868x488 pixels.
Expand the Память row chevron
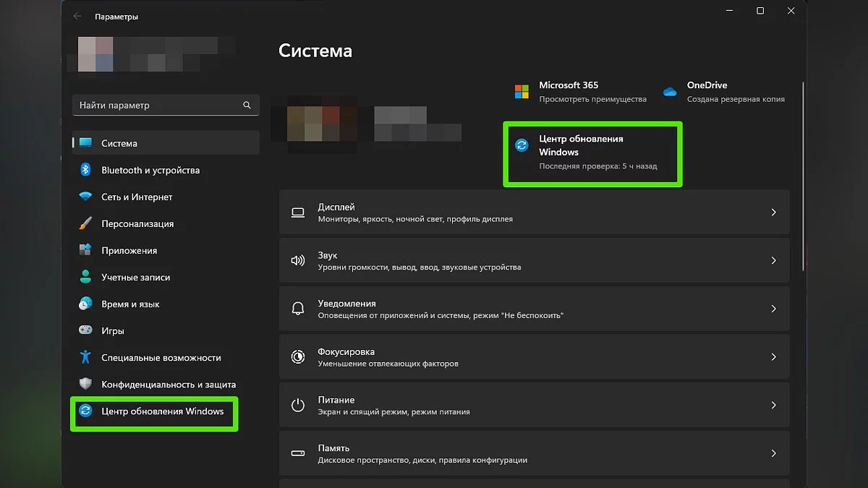pyautogui.click(x=773, y=453)
